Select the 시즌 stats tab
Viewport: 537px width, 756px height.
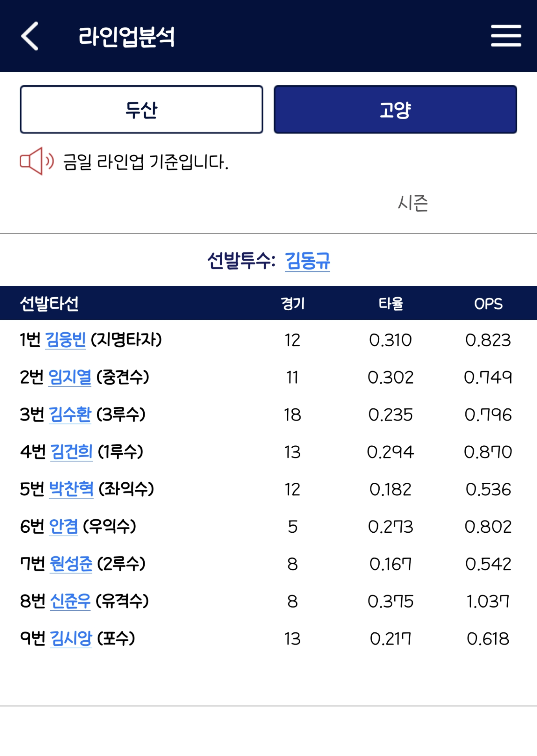[413, 203]
